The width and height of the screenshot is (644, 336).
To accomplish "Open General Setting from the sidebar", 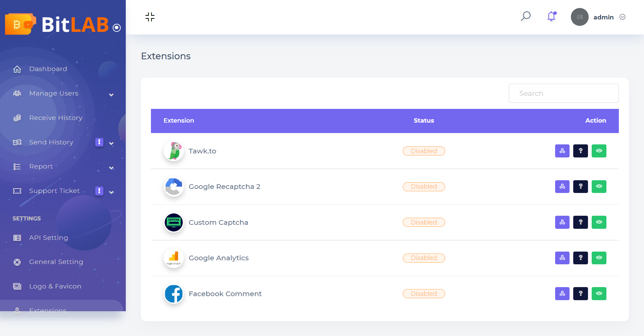I will (56, 262).
